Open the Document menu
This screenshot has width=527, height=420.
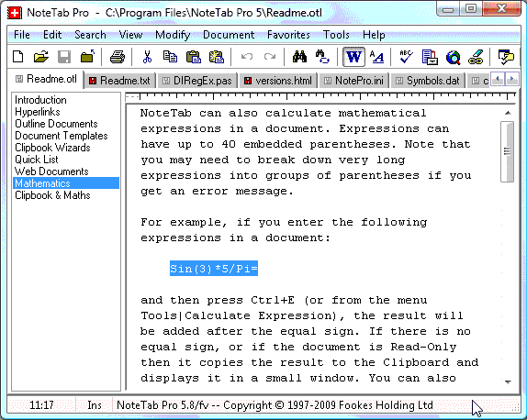pyautogui.click(x=229, y=35)
